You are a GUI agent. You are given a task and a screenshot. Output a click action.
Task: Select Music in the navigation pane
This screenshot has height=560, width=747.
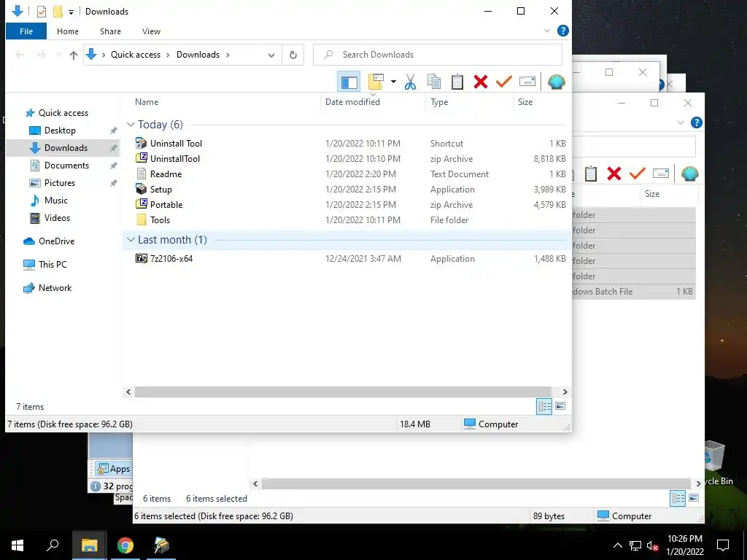55,201
